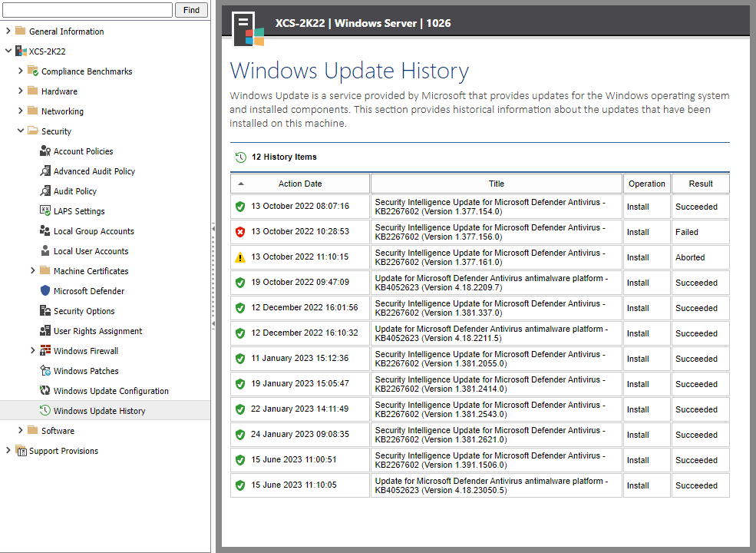Image resolution: width=756 pixels, height=553 pixels.
Task: Click the Aborted result cell
Action: [x=701, y=257]
